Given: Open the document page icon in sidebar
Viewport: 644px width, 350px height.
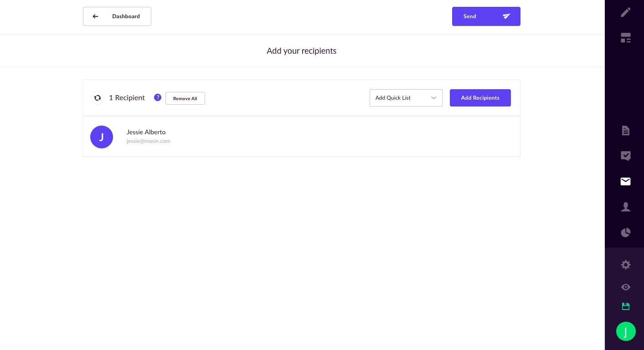Looking at the screenshot, I should 626,131.
